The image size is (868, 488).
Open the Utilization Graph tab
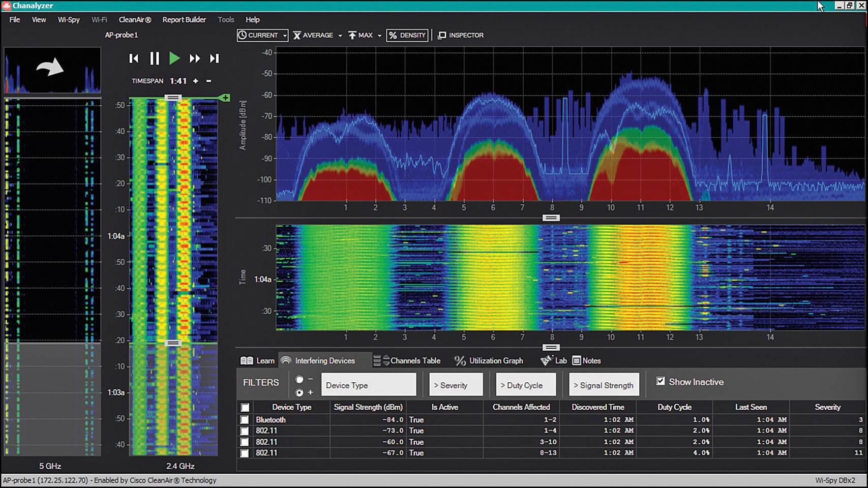coord(489,360)
